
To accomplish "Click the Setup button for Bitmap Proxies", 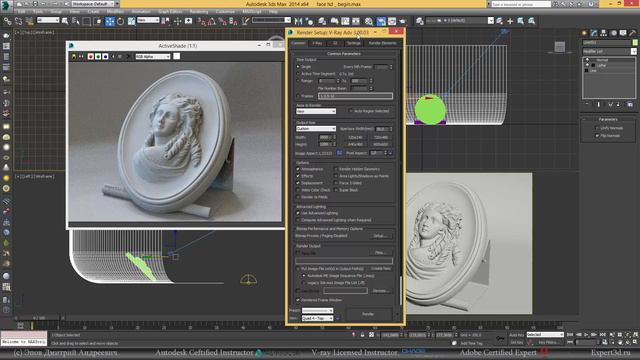I will (380, 236).
